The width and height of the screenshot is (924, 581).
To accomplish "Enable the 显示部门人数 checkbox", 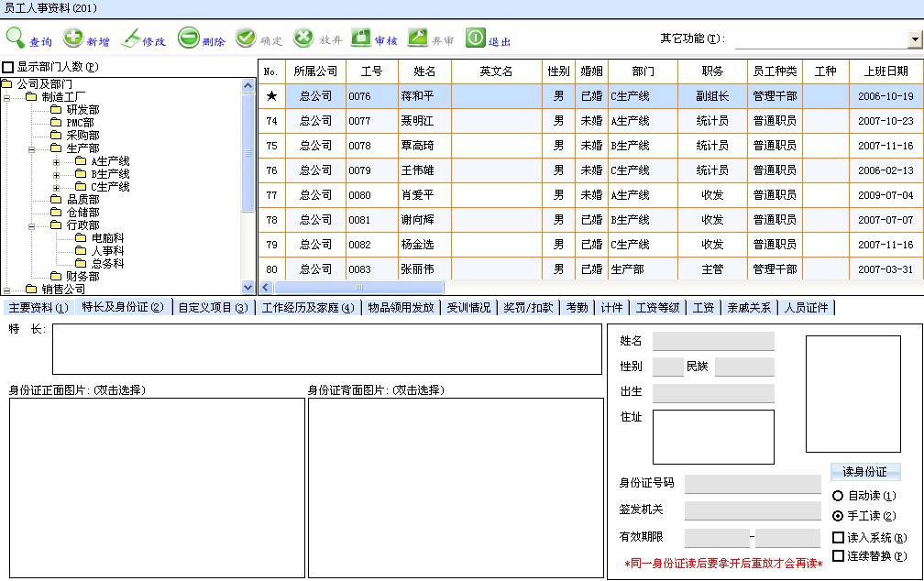I will coord(7,67).
